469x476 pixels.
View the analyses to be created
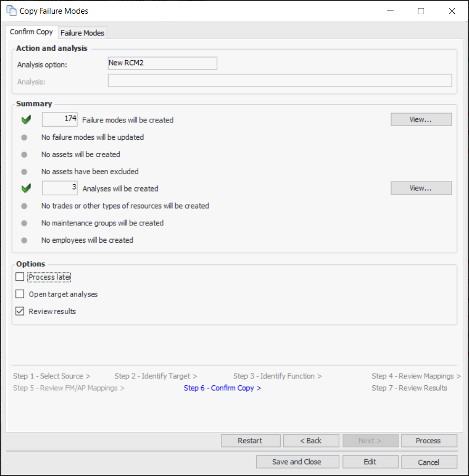click(421, 188)
